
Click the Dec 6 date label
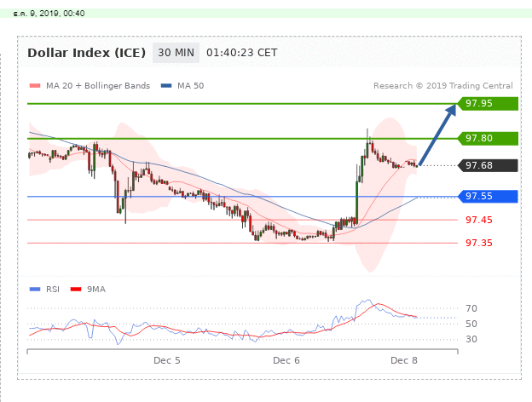pos(286,360)
